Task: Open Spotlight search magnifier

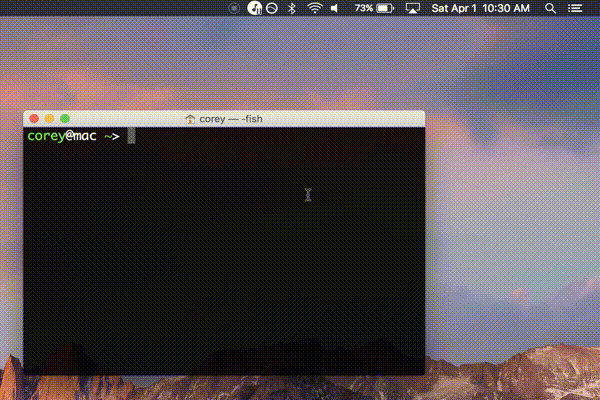Action: pyautogui.click(x=550, y=8)
